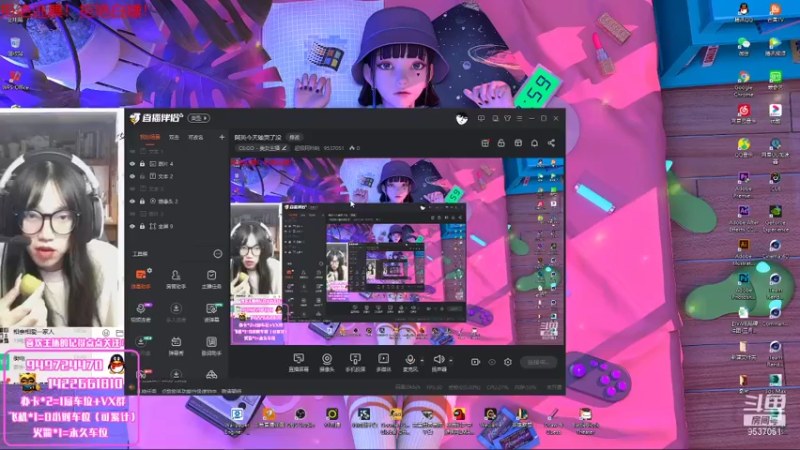Screen dimensions: 800x450
Task: Open the streamer avatar in title bar
Action: coord(461,119)
